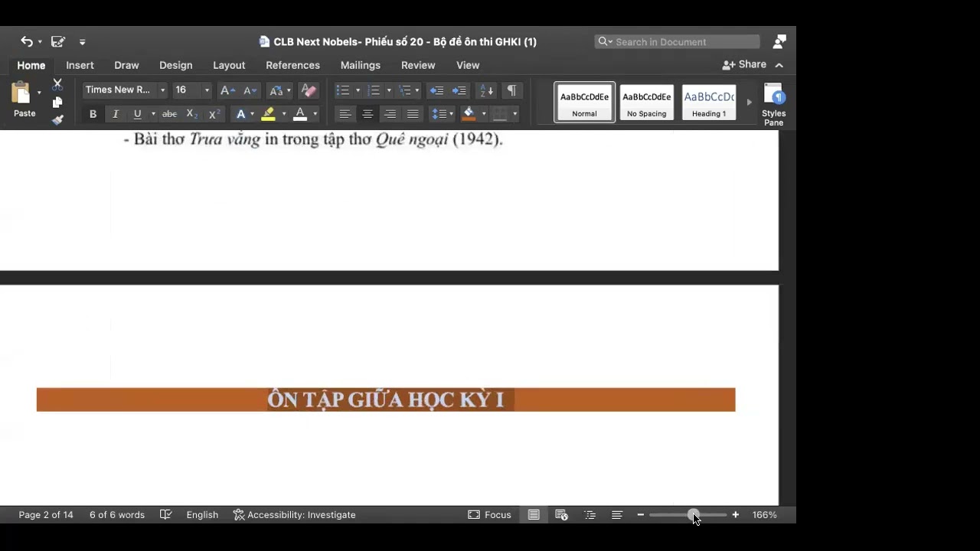Increase font size with large A icon
980x551 pixels.
(x=227, y=90)
